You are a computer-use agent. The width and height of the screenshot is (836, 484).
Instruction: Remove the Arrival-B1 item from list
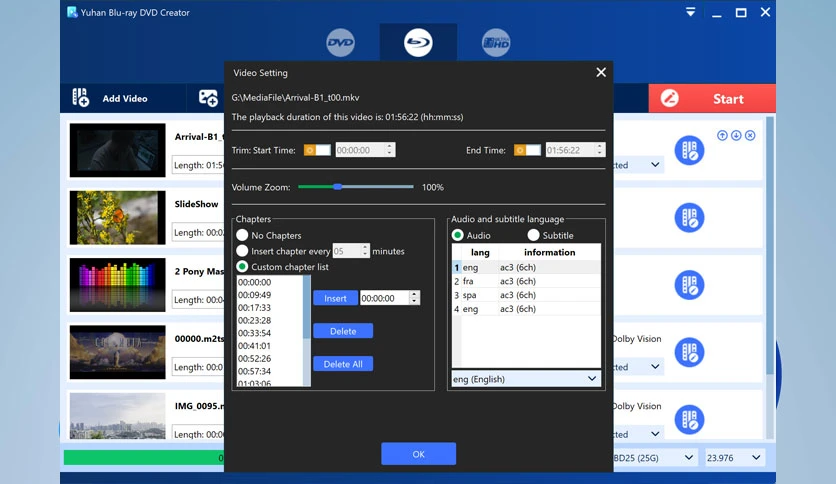tap(750, 135)
